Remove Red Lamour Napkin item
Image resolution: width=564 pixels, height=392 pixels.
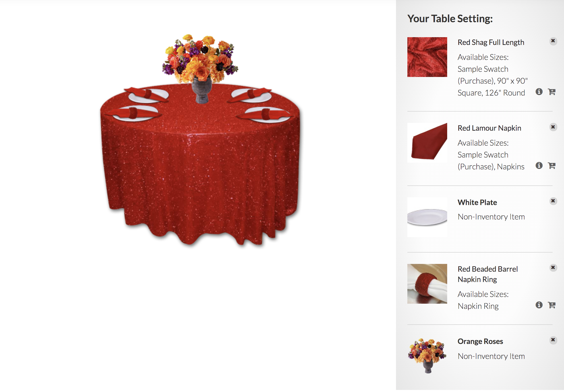coord(553,127)
